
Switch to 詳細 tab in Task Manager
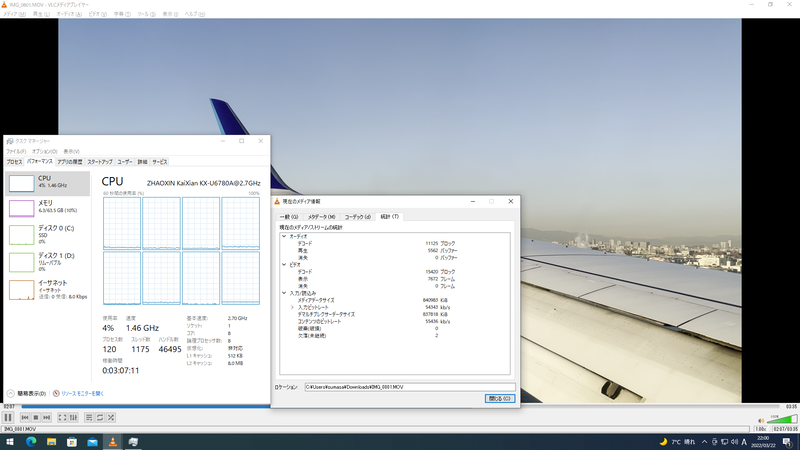[142, 162]
